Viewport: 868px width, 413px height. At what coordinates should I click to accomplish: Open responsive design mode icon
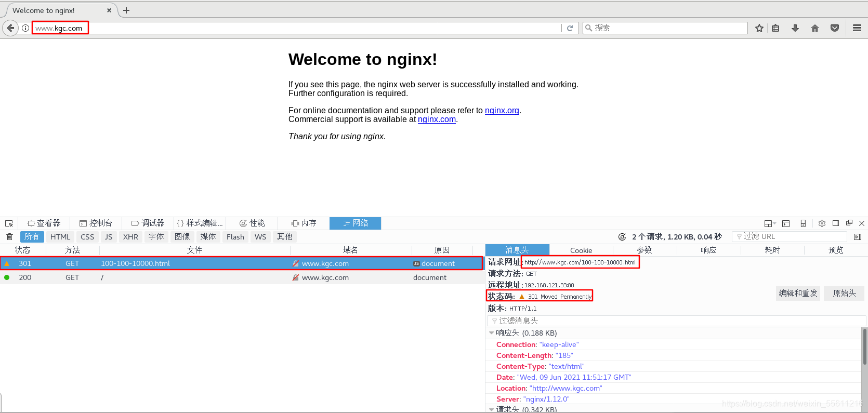[x=803, y=223]
